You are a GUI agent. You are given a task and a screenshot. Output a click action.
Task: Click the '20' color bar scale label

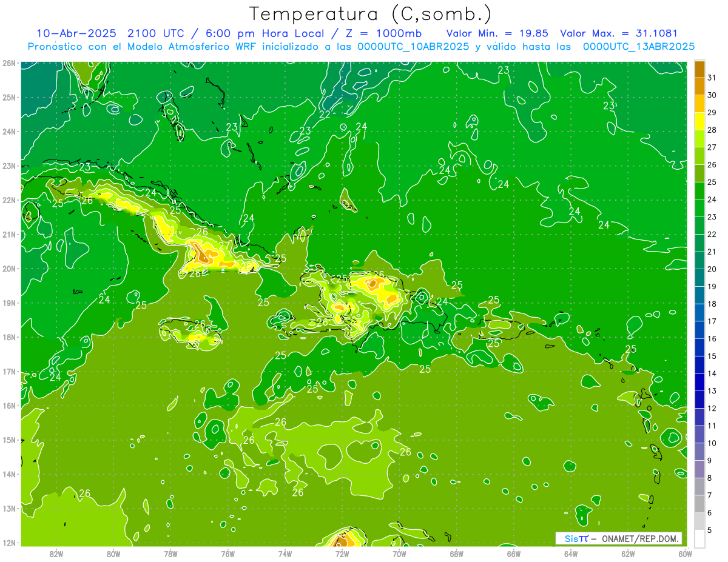coord(712,269)
